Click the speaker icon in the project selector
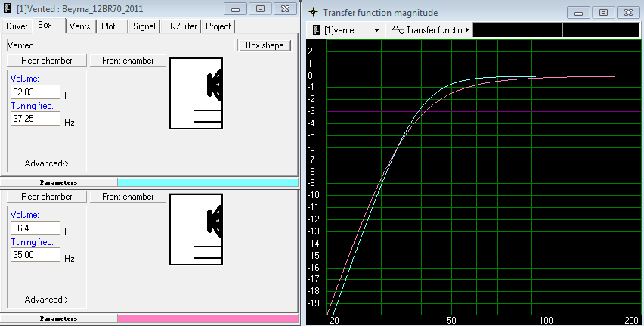 point(316,30)
